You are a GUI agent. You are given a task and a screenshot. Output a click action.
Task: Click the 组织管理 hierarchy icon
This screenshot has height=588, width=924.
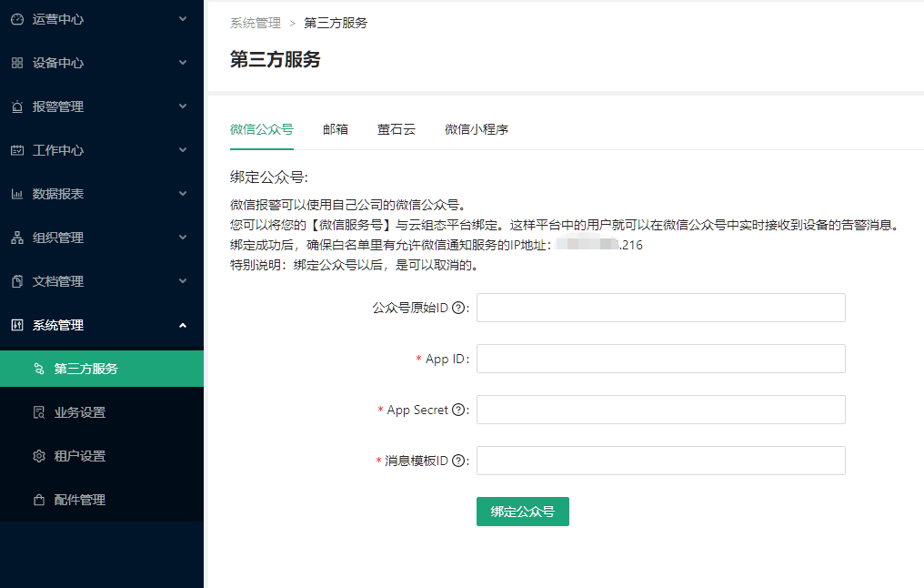16,238
